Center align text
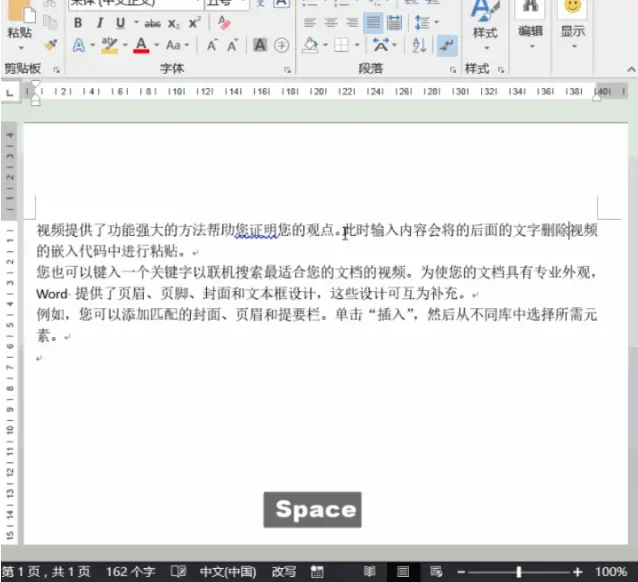This screenshot has height=582, width=638. pos(331,22)
